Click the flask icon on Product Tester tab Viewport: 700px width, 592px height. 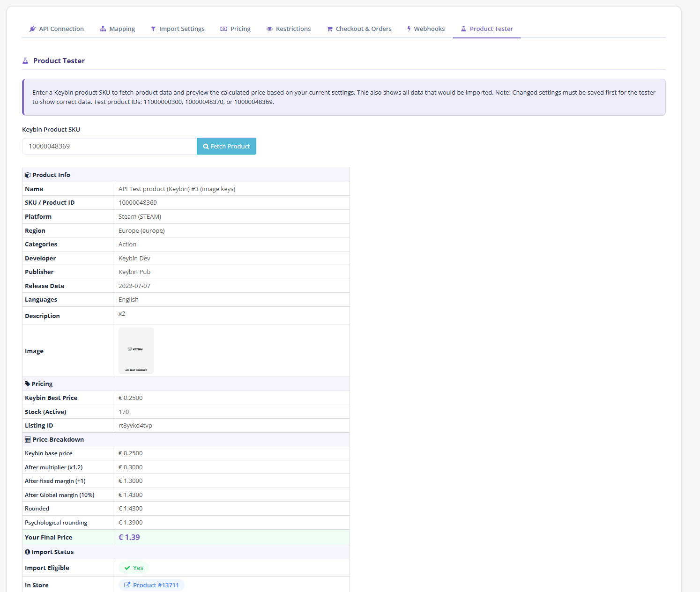(463, 29)
